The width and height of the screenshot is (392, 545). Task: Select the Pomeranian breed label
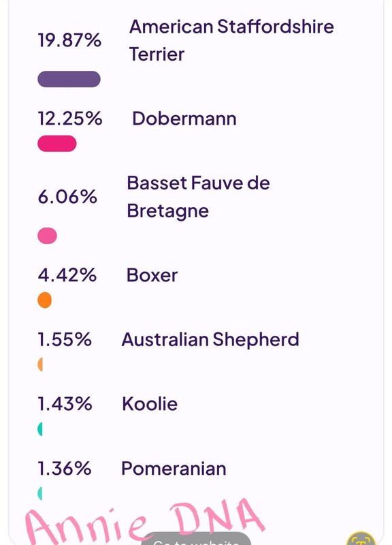click(174, 469)
